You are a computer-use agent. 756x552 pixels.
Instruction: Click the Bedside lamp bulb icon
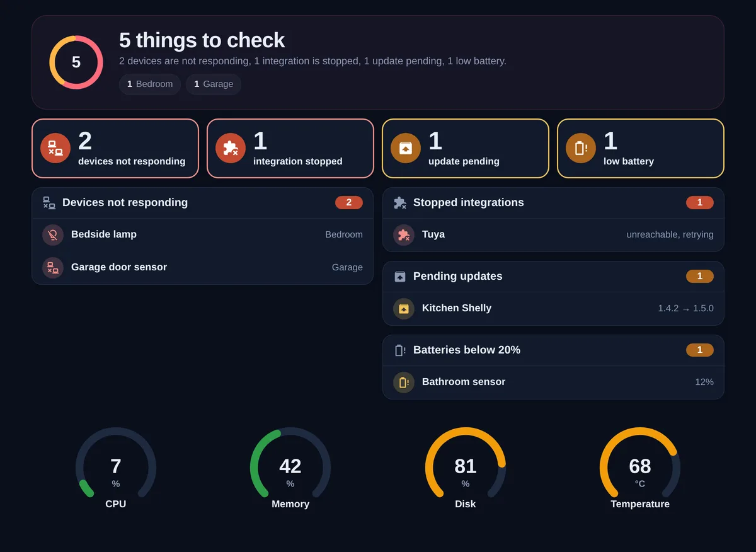[53, 235]
